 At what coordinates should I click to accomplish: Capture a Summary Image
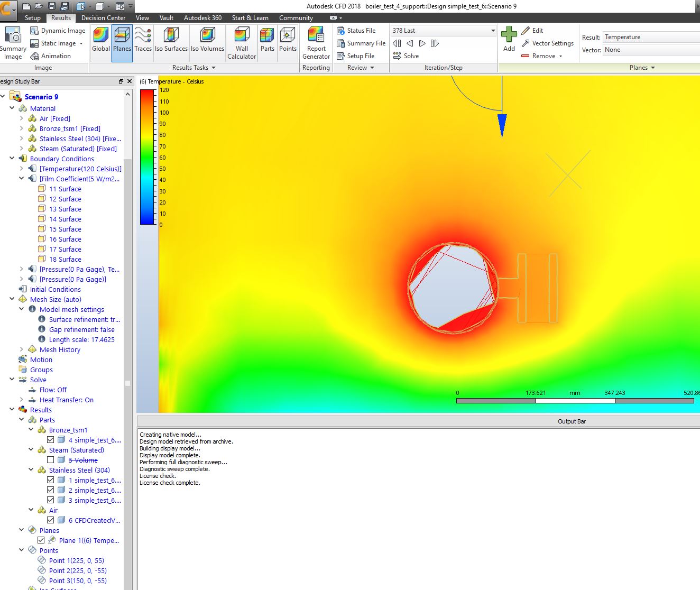13,42
